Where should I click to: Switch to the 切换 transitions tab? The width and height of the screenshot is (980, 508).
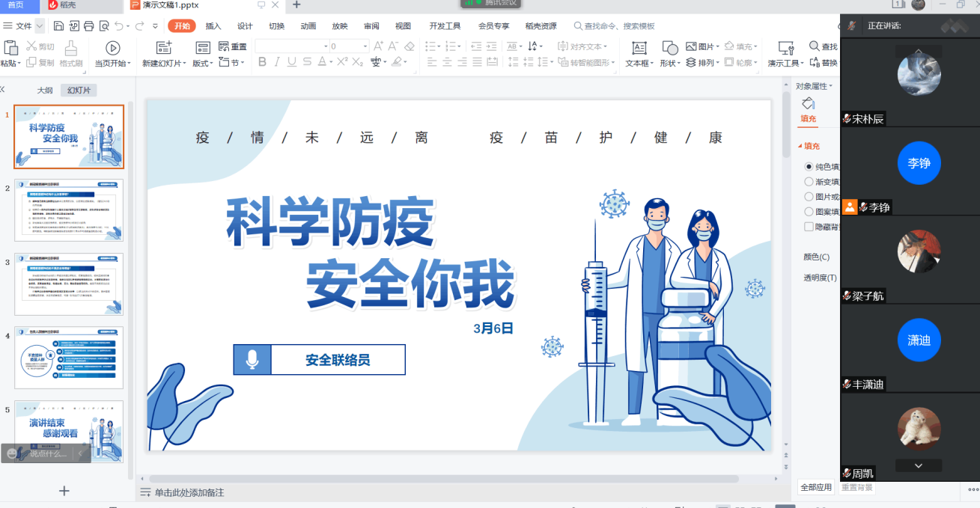[x=276, y=26]
